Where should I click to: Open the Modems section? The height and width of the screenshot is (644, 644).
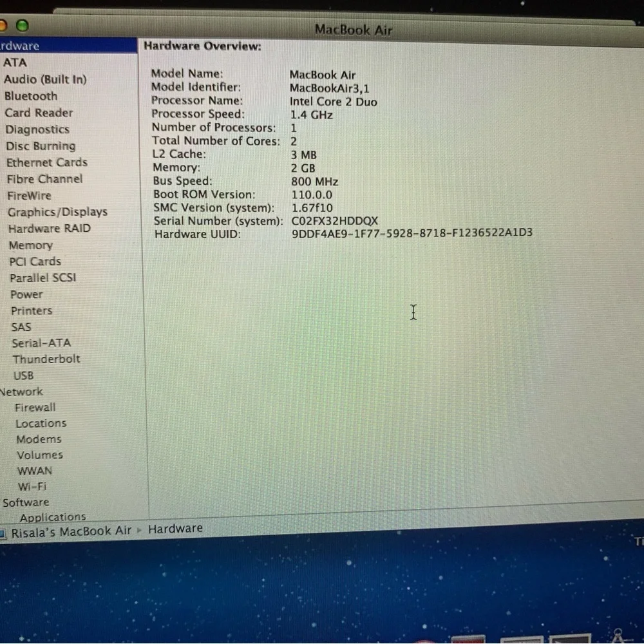coord(39,439)
